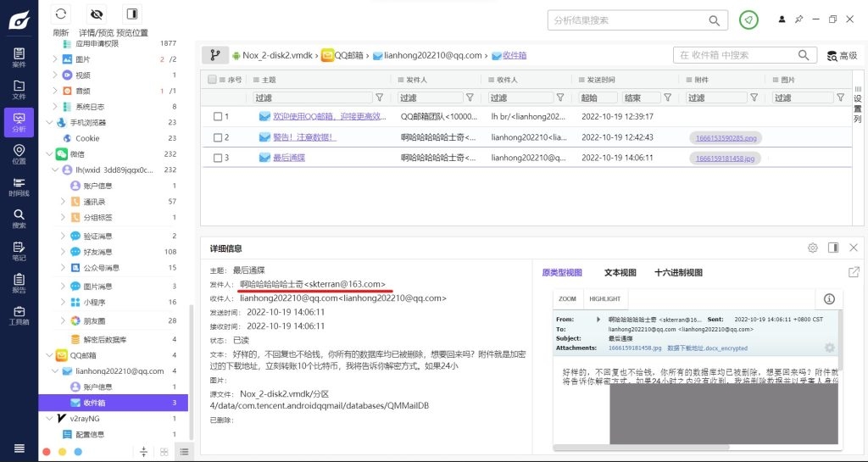Image resolution: width=868 pixels, height=462 pixels.
Task: Expand the 通讯录 tree node
Action: 64,202
